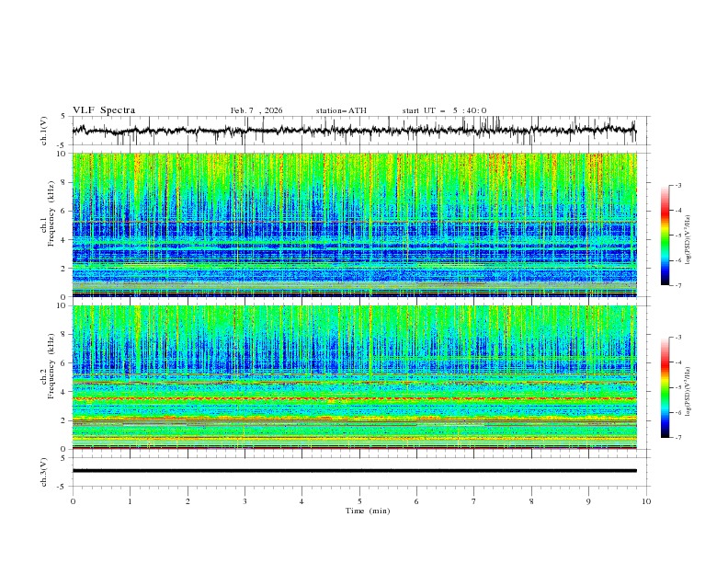Viewport: 728px width, 563px height.
Task: Click the ch.2 spectrogram color scale bar
Action: pyautogui.click(x=665, y=387)
